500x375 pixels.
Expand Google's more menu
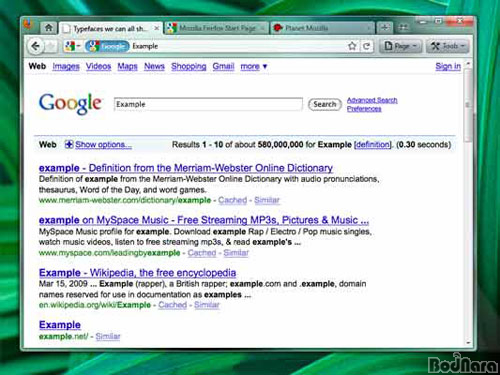point(254,66)
